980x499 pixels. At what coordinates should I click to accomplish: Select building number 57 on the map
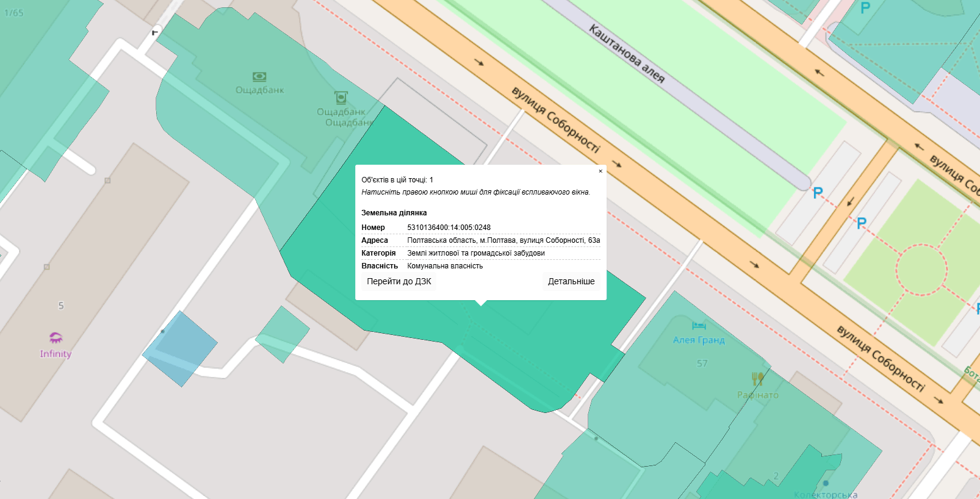(x=702, y=364)
